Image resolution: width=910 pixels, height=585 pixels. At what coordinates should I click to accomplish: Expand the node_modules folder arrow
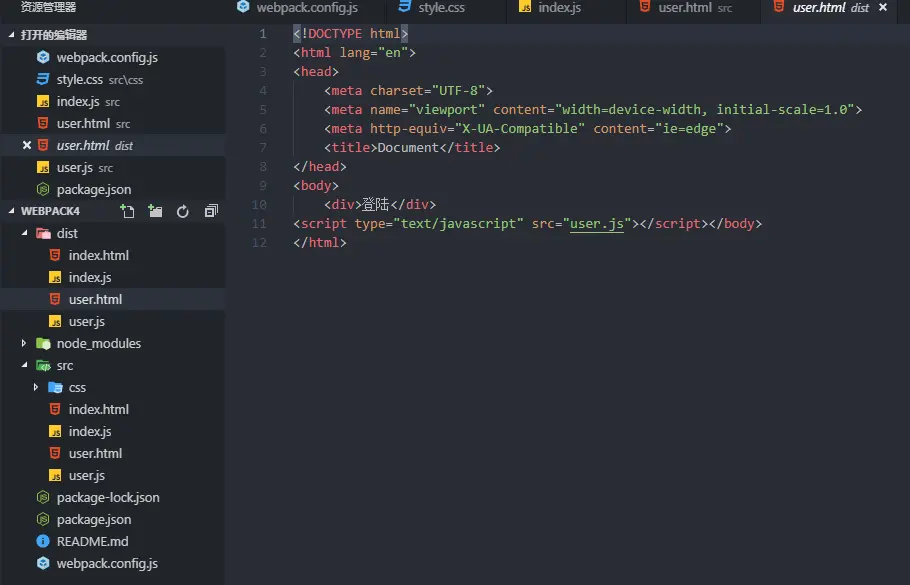point(24,343)
